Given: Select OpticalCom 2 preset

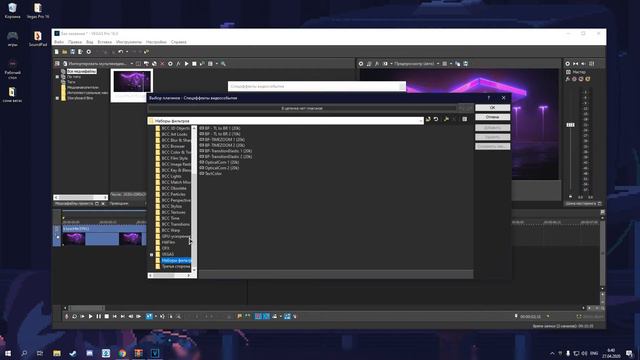Looking at the screenshot, I should pos(219,168).
